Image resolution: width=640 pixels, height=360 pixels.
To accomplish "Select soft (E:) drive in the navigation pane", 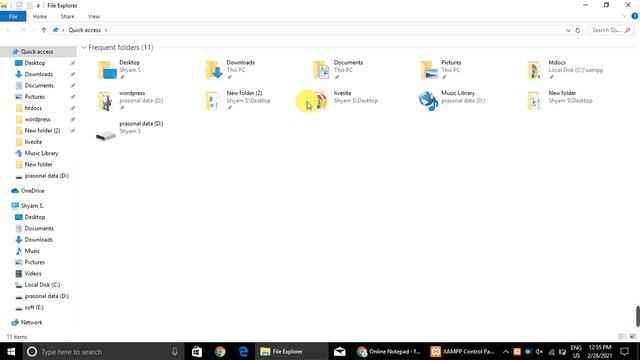I will click(34, 308).
